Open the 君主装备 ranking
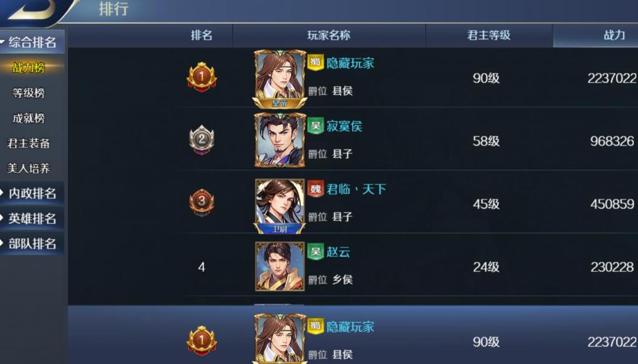The height and width of the screenshot is (364, 638). pyautogui.click(x=29, y=143)
